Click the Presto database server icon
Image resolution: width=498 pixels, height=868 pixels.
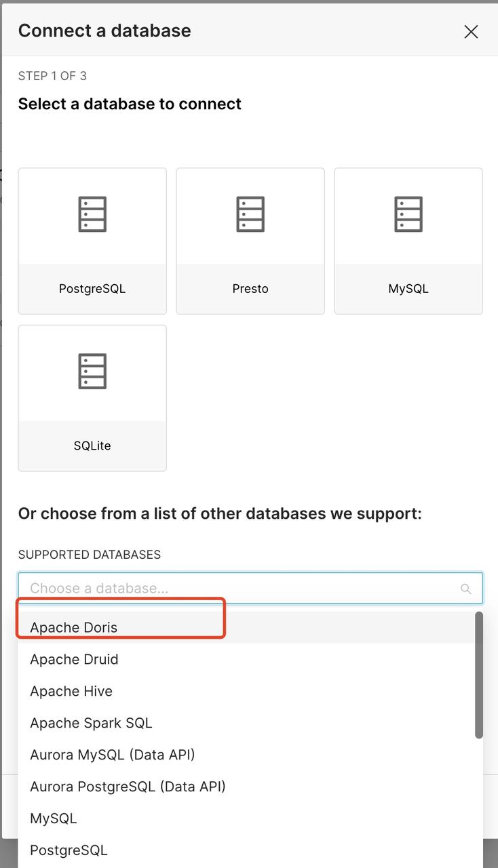pyautogui.click(x=250, y=214)
